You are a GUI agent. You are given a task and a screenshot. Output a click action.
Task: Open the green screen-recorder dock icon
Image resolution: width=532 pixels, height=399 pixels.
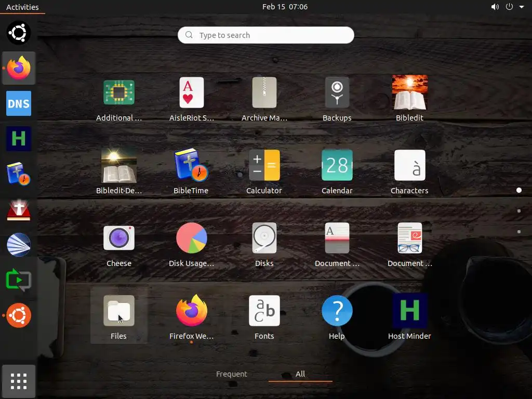click(x=19, y=280)
